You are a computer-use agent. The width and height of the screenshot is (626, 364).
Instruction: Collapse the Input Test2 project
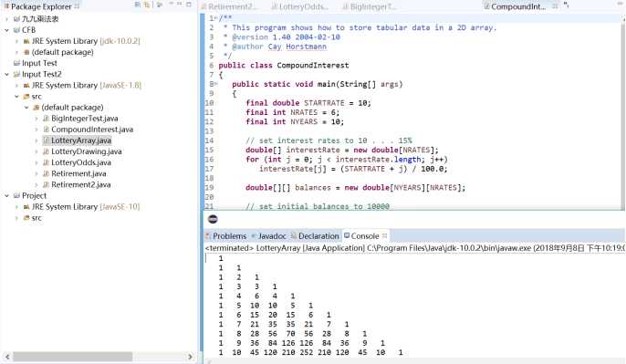coord(6,74)
